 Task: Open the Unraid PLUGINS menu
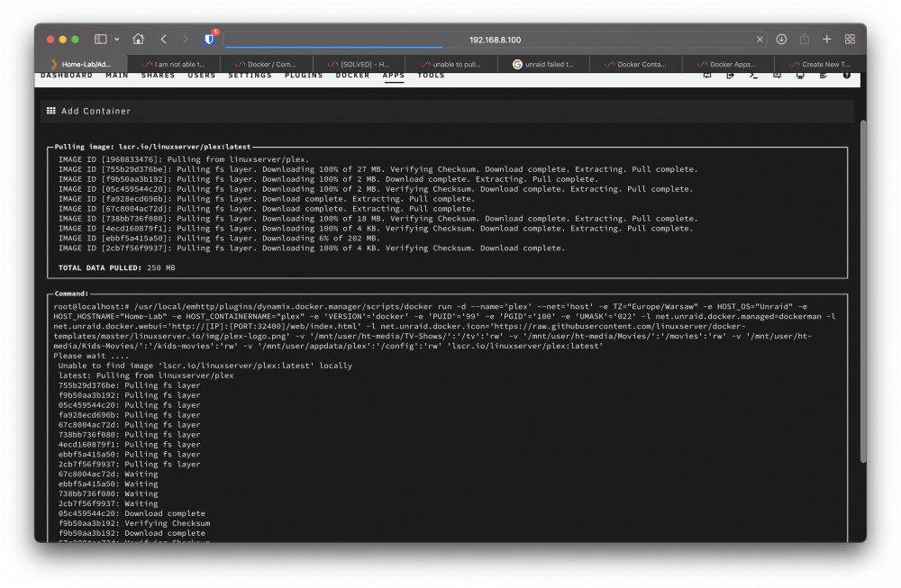click(x=304, y=76)
